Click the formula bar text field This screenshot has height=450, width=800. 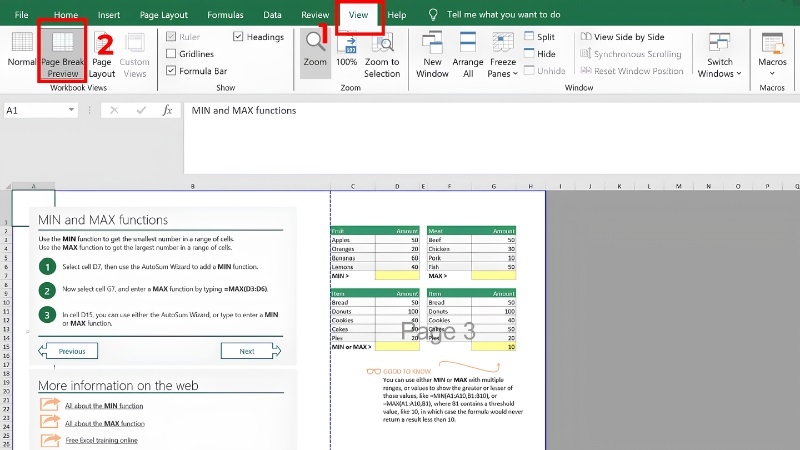[x=491, y=137]
